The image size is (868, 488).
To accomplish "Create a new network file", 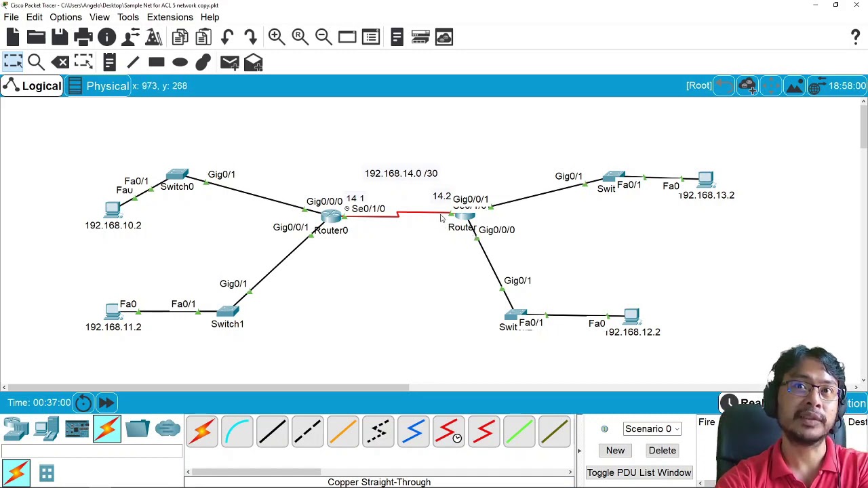I will (x=13, y=37).
